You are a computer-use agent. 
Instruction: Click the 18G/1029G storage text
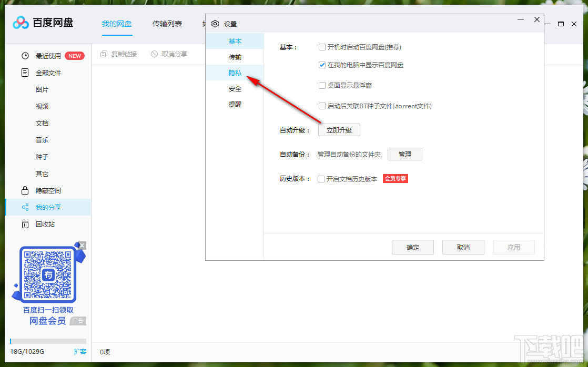[27, 352]
